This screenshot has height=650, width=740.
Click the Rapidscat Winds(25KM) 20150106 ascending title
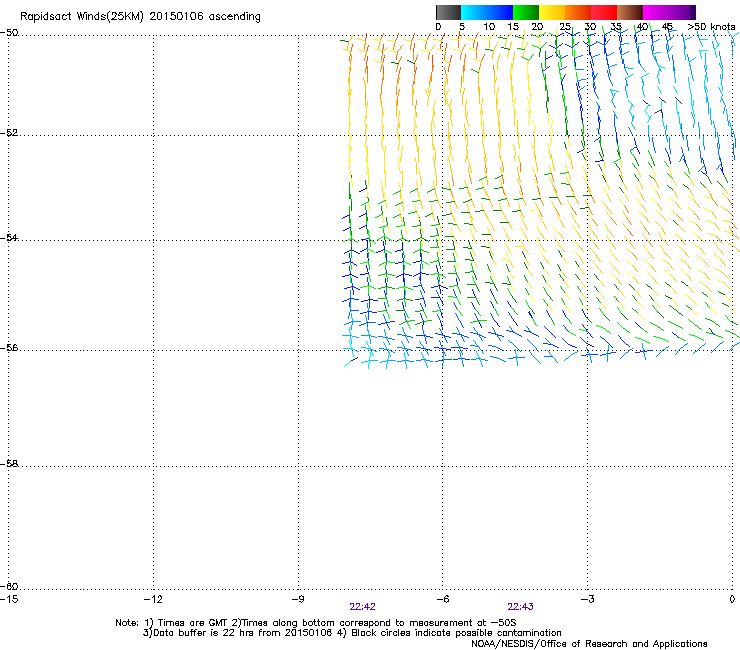pyautogui.click(x=140, y=17)
